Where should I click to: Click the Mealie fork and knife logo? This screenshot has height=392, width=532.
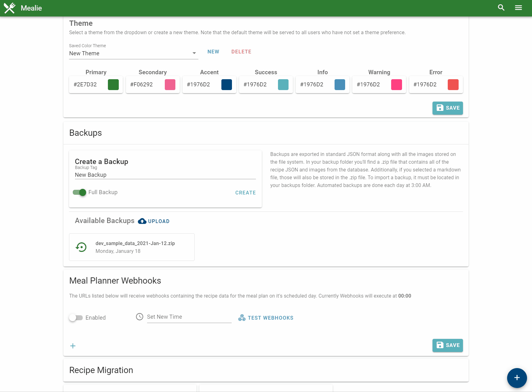click(9, 8)
